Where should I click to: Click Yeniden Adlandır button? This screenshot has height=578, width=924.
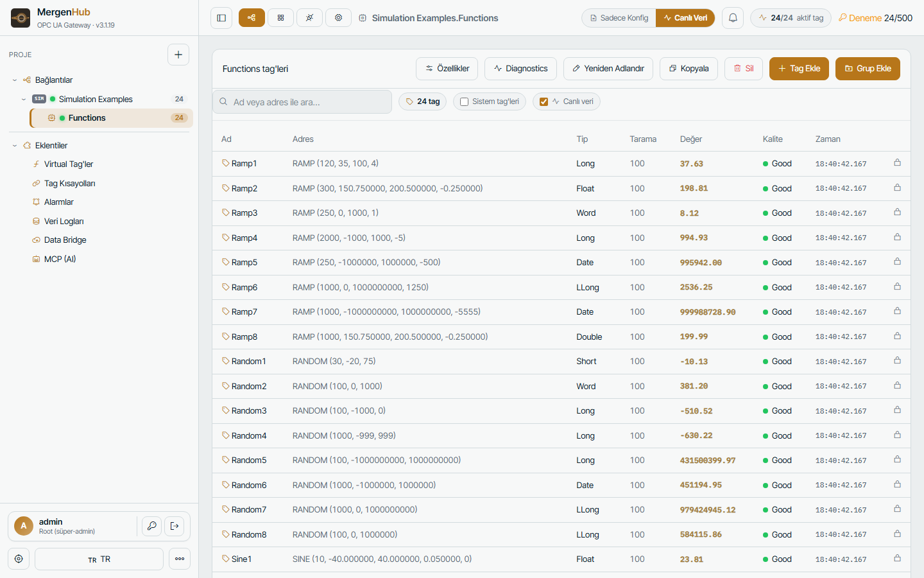click(608, 69)
